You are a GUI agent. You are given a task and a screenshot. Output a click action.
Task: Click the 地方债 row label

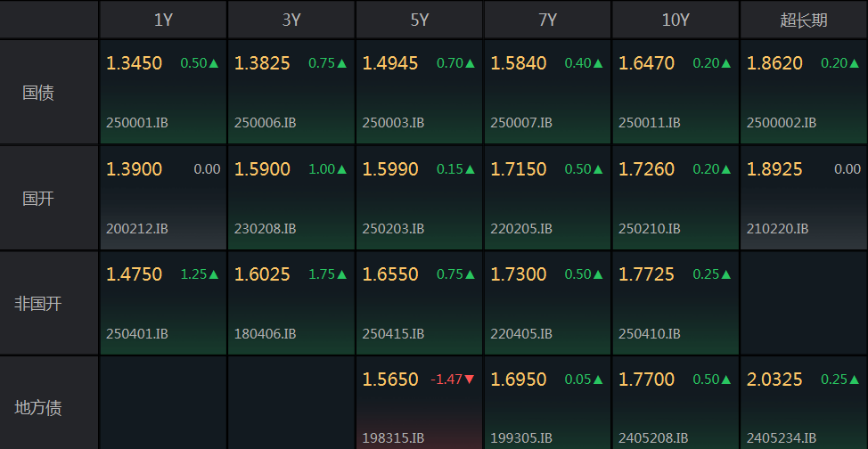(x=38, y=408)
